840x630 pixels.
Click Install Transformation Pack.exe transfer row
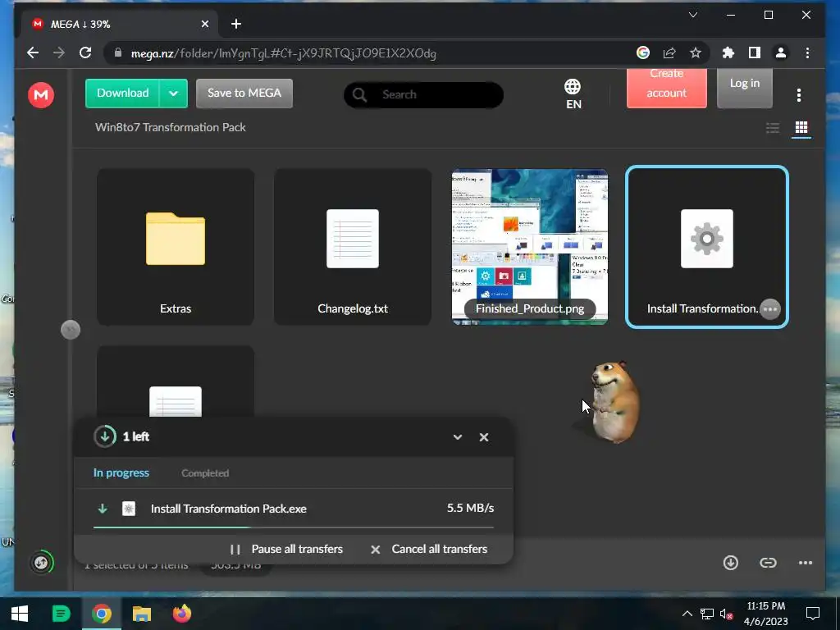click(294, 509)
